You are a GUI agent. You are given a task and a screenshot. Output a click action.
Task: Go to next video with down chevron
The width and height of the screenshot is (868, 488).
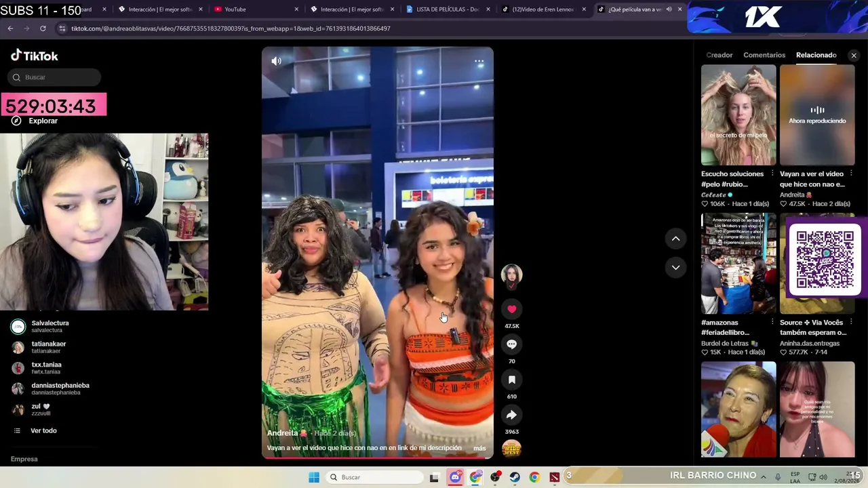675,268
